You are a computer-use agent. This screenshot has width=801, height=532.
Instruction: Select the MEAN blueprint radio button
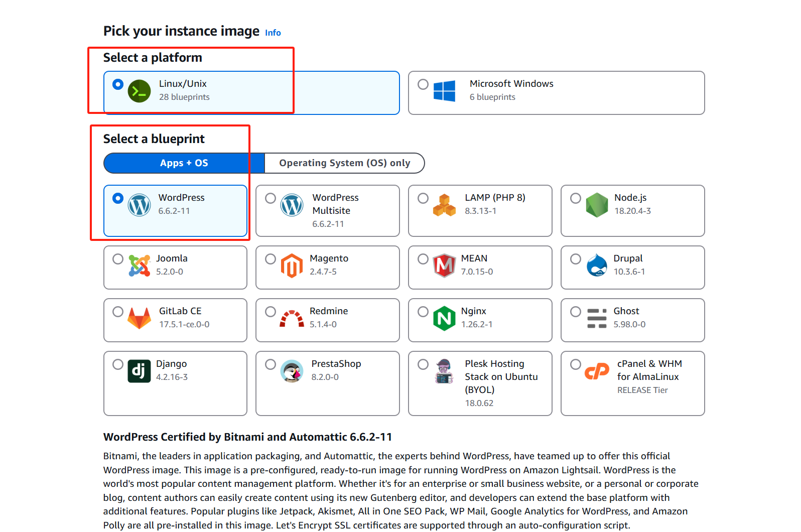click(x=423, y=258)
